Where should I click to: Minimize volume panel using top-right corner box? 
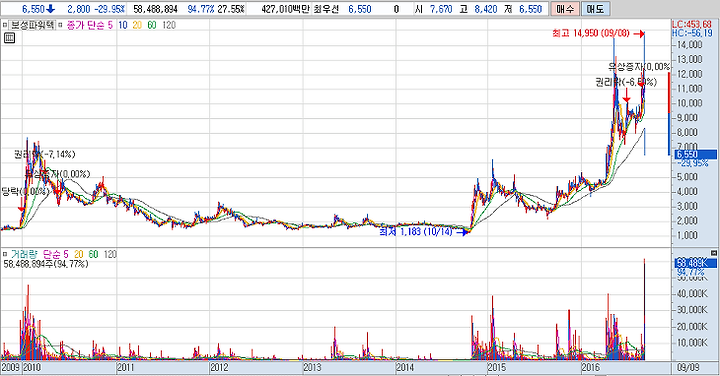pyautogui.click(x=714, y=253)
